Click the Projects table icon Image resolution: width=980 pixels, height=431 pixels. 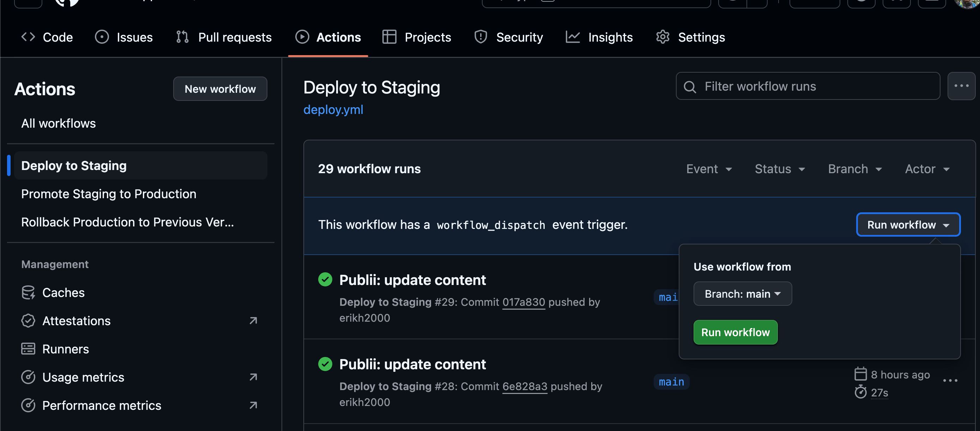[389, 37]
